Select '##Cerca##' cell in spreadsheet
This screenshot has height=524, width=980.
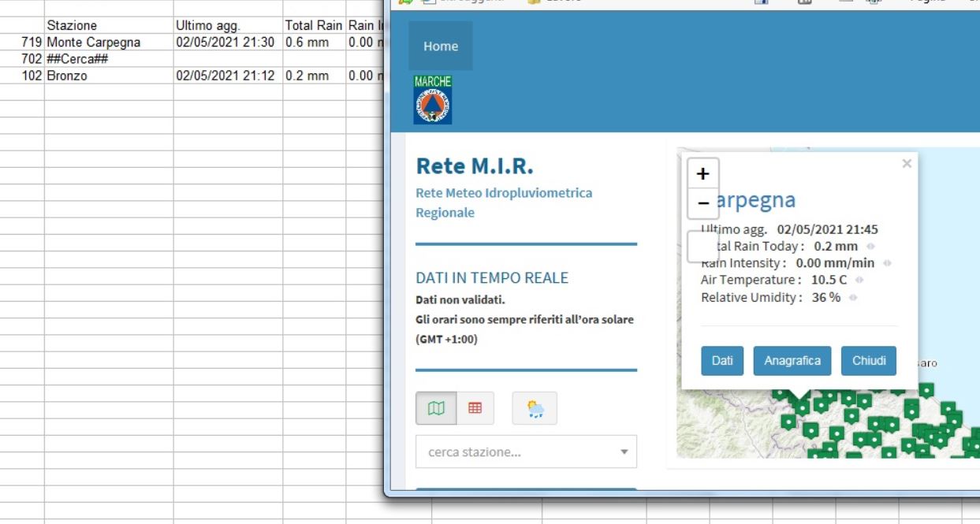pyautogui.click(x=109, y=59)
